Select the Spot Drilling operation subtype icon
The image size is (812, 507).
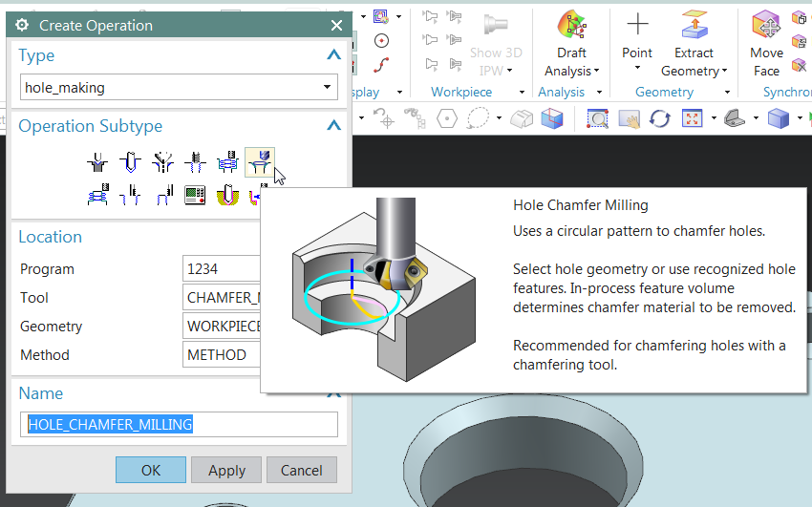(97, 162)
